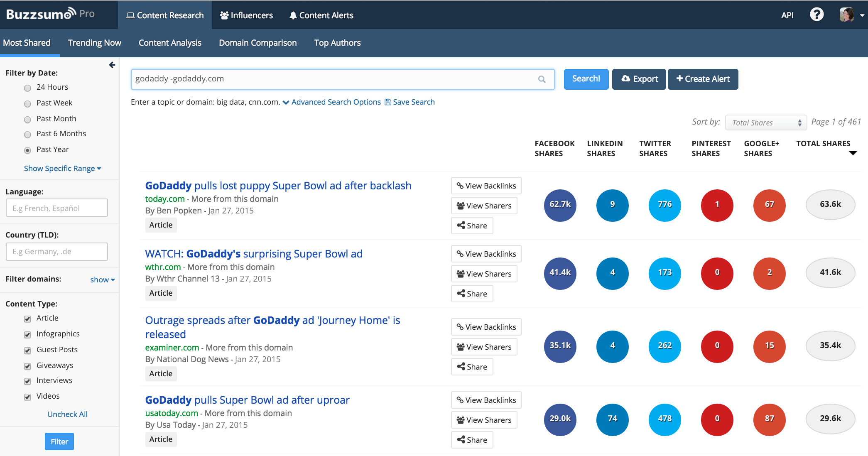Screen dimensions: 868x456
Task: Click the Create Alert button
Action: tap(703, 79)
